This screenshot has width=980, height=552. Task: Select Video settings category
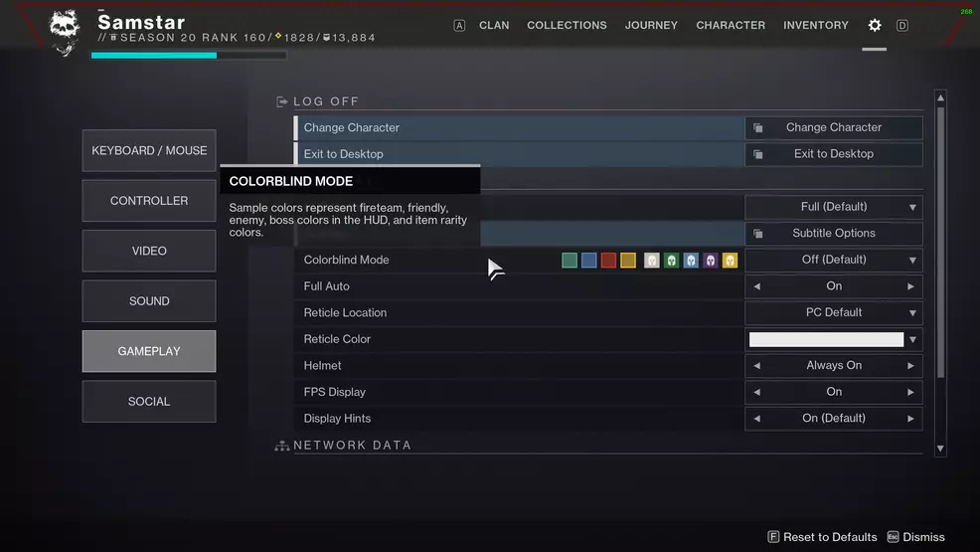pyautogui.click(x=149, y=251)
